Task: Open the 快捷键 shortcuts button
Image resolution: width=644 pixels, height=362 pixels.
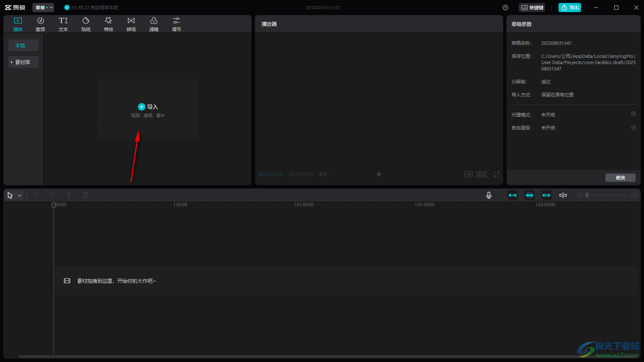Action: coord(532,8)
